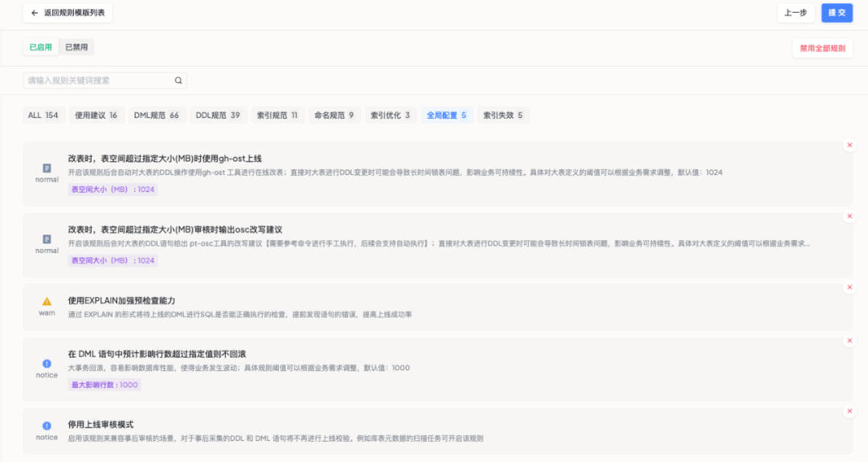Screen dimensions: 868x462
Task: Click the search magnifier icon
Action: [x=178, y=80]
